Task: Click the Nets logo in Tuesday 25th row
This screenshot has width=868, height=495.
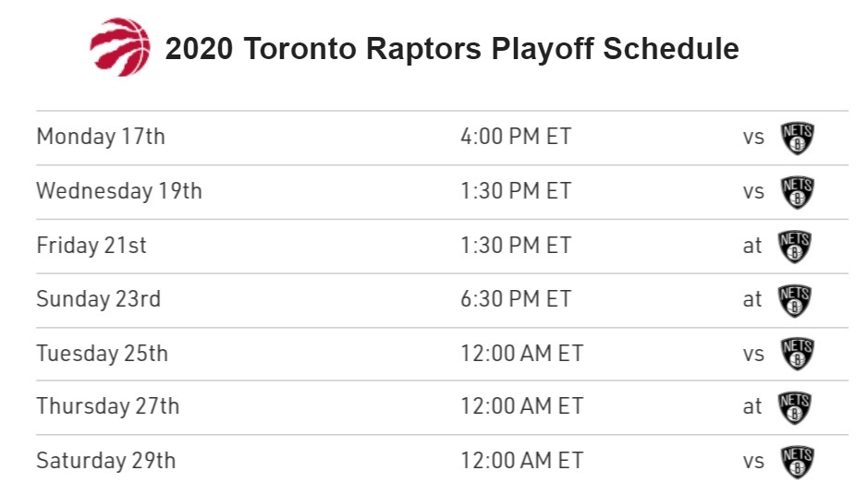Action: [x=797, y=354]
